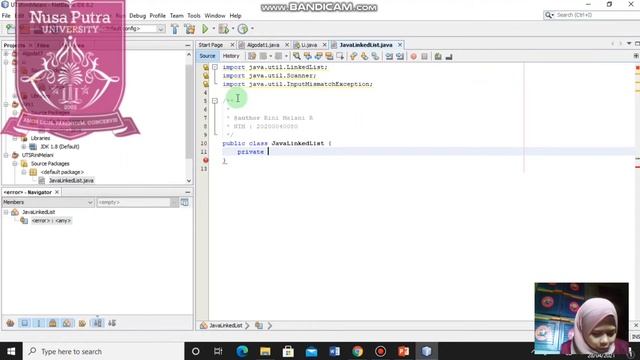Click the Find Selection magnifier icon
The height and width of the screenshot is (360, 640).
[297, 56]
